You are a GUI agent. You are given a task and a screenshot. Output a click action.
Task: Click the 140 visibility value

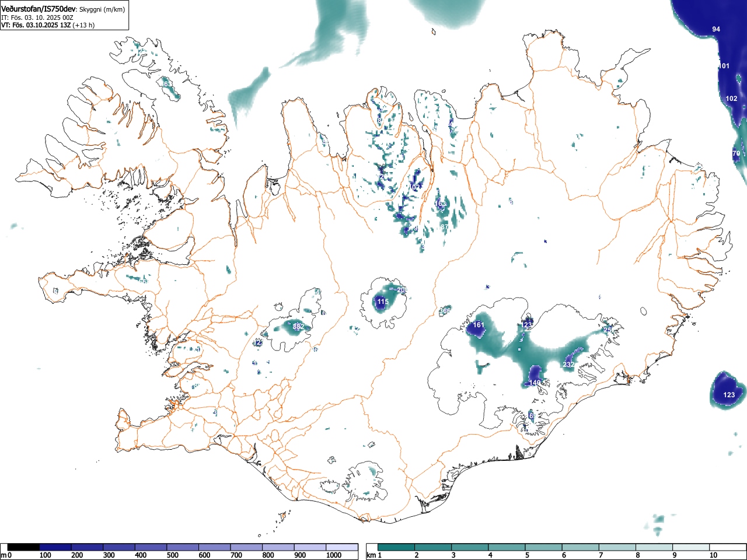coord(535,383)
